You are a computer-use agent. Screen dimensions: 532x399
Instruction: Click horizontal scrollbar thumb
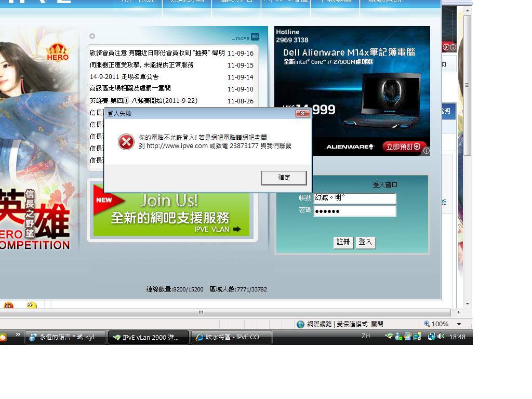click(x=201, y=312)
